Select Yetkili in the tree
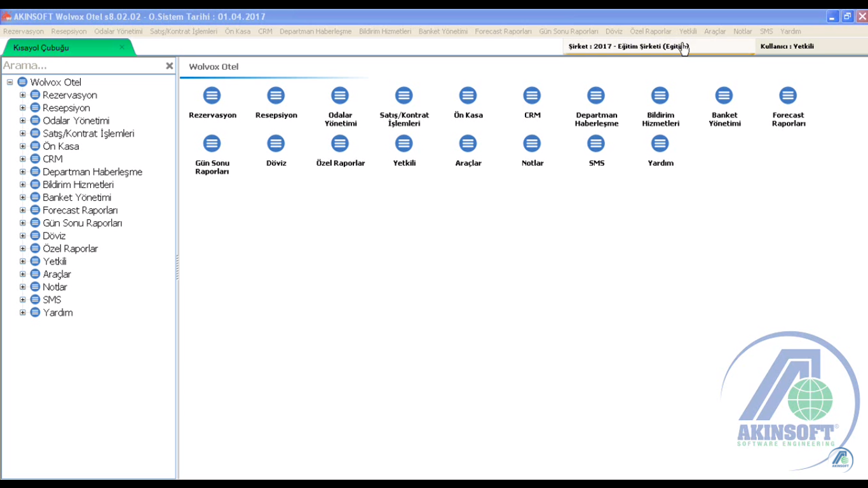Image resolution: width=868 pixels, height=488 pixels. pyautogui.click(x=55, y=261)
